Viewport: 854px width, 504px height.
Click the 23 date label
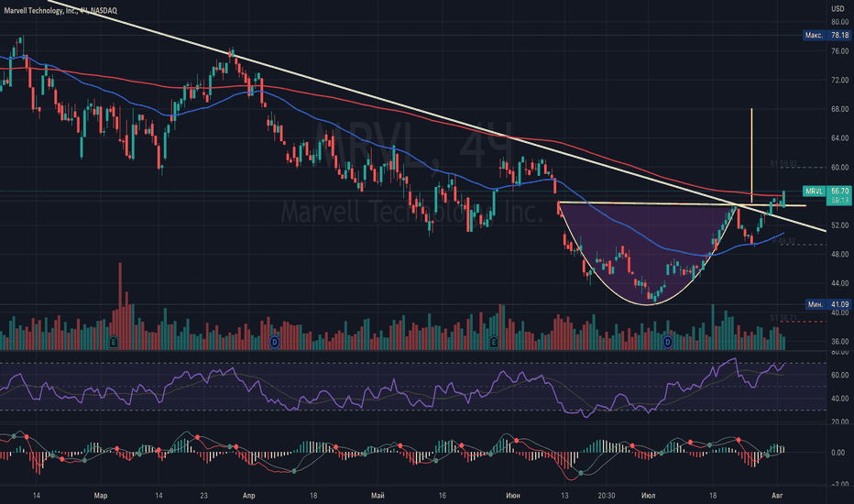click(x=203, y=495)
